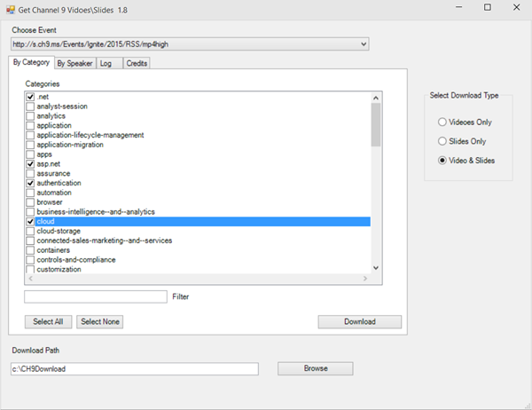Open the Log tab
This screenshot has height=410, width=532.
click(106, 64)
